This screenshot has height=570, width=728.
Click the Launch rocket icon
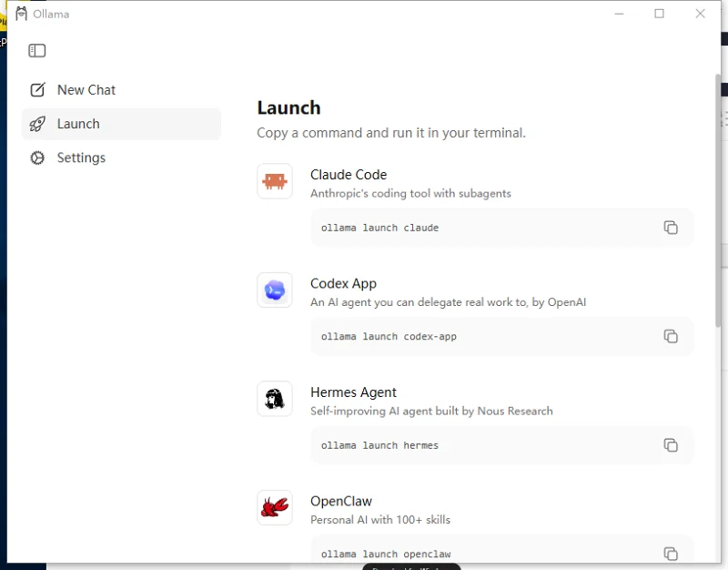pyautogui.click(x=37, y=124)
